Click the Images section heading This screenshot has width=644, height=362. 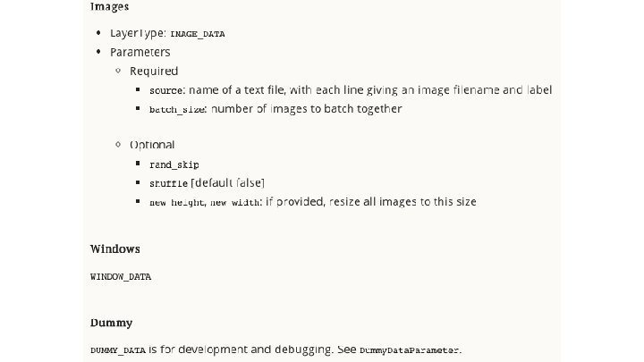[109, 6]
